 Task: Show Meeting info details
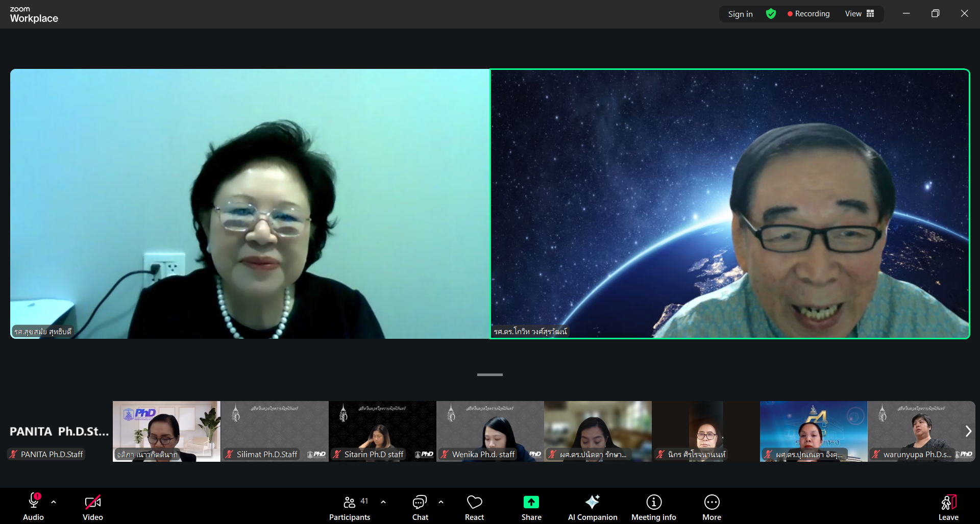[x=653, y=503]
